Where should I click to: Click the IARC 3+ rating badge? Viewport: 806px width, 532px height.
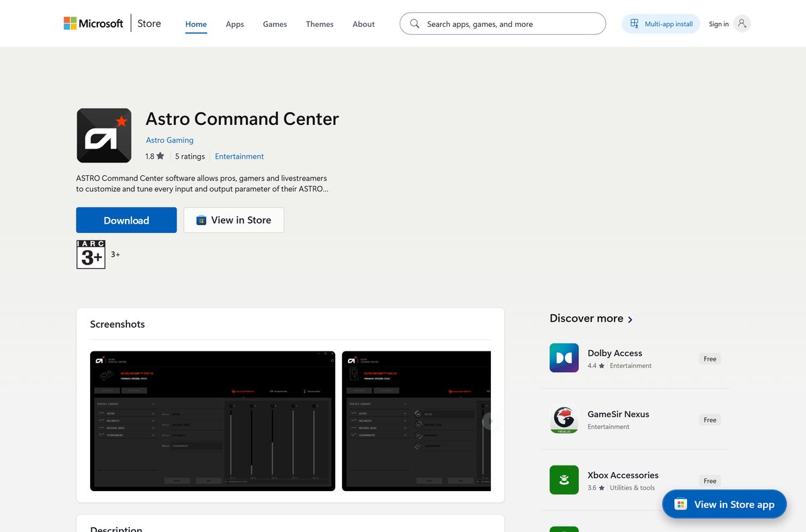point(91,255)
